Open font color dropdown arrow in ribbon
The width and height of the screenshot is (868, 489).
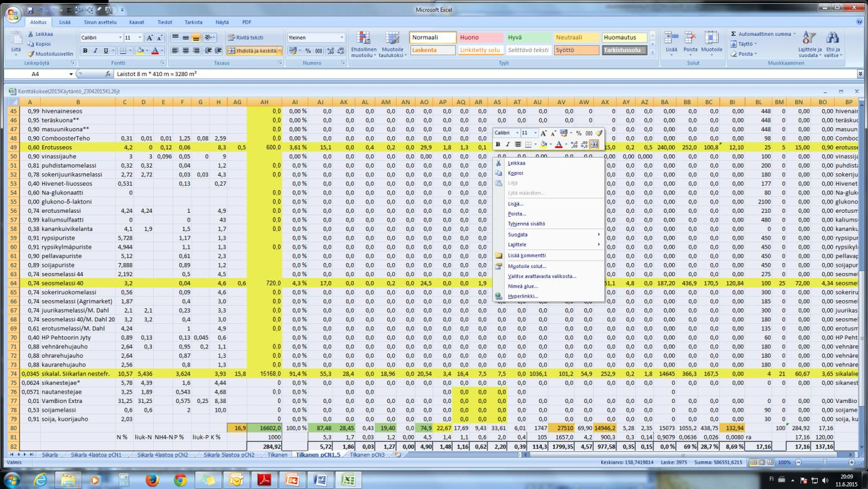[x=162, y=51]
